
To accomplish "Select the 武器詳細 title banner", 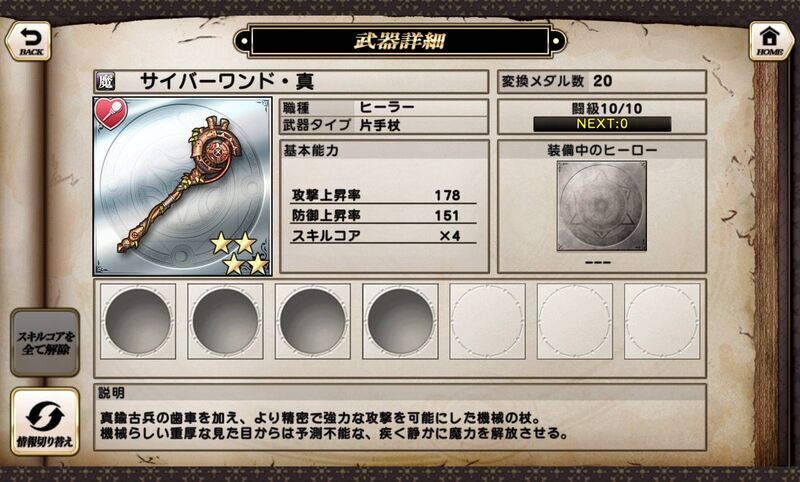I will (x=400, y=41).
